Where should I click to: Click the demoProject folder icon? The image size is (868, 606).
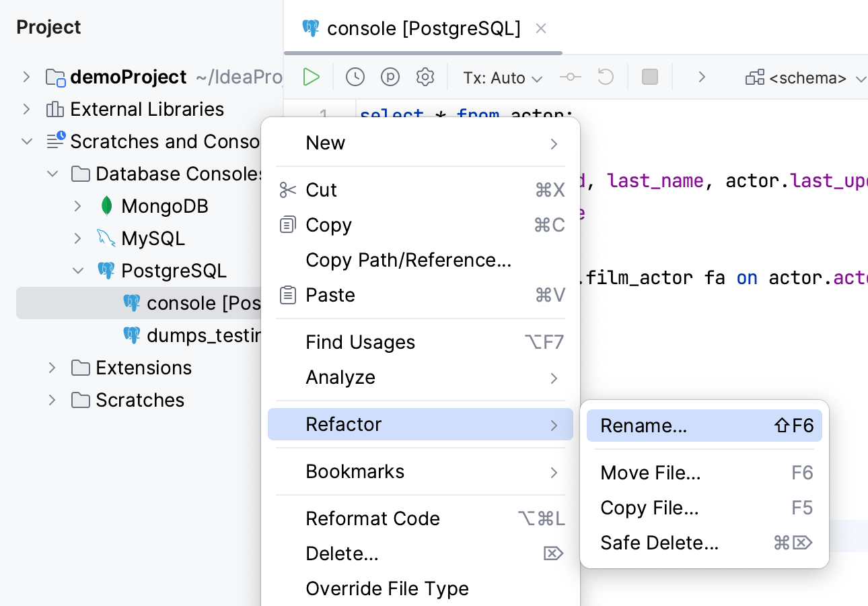56,77
